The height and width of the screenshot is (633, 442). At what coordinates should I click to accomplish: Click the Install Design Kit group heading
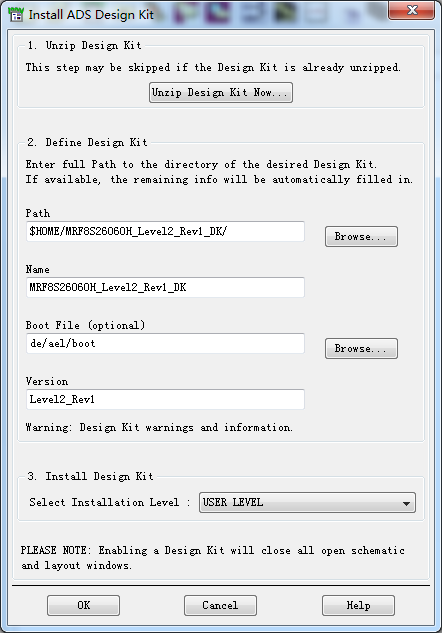[90, 476]
